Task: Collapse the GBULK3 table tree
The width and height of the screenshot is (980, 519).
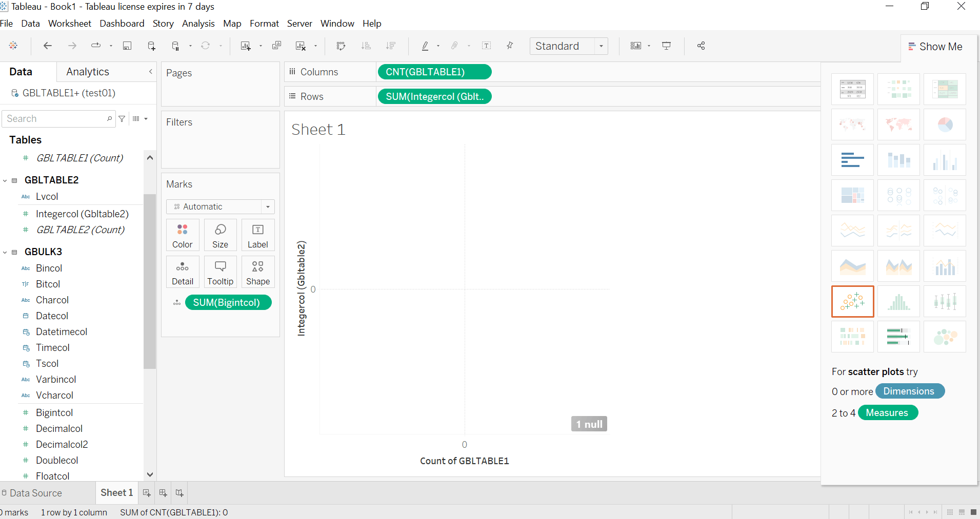Action: click(x=5, y=252)
